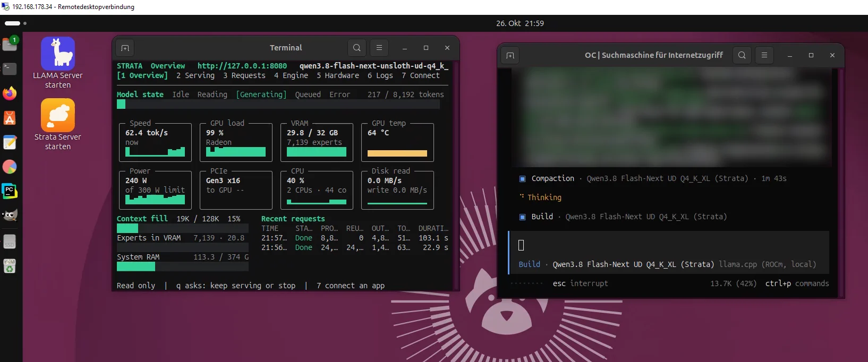Image resolution: width=868 pixels, height=362 pixels.
Task: Click the Queued model state label
Action: (x=308, y=94)
